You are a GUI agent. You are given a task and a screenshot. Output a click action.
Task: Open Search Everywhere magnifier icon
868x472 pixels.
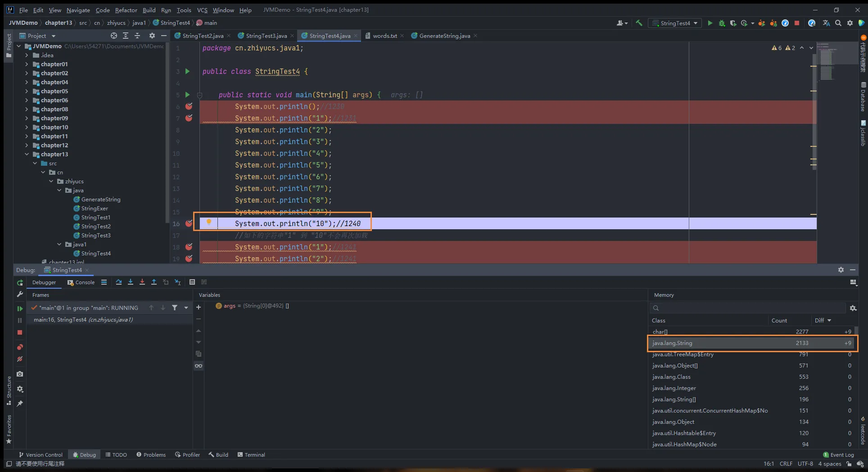[838, 23]
